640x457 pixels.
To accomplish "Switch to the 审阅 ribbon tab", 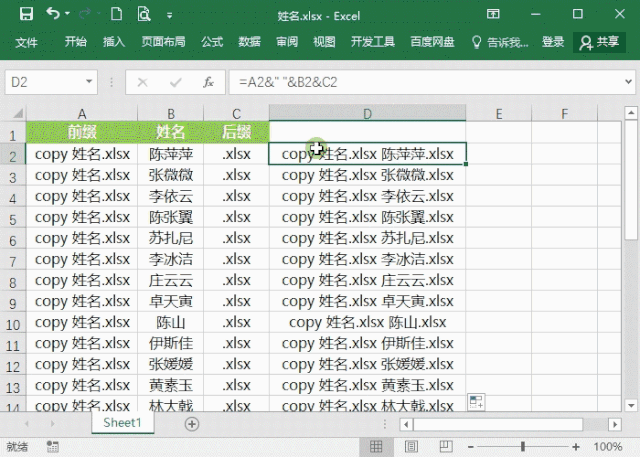I will click(287, 42).
